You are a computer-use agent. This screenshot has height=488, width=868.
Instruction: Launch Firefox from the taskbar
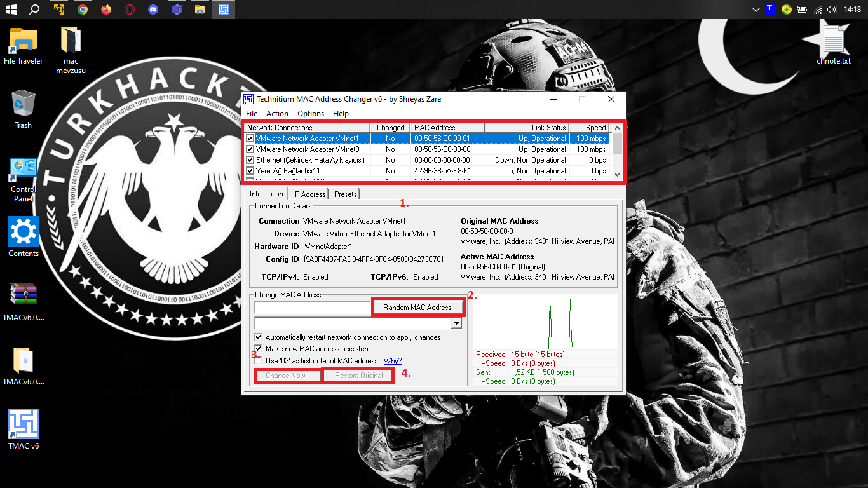(x=105, y=10)
